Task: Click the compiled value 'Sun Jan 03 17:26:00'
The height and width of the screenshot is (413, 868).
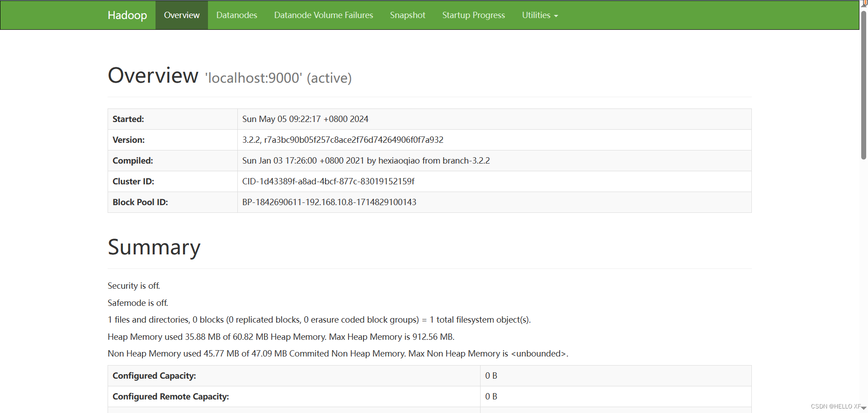Action: tap(366, 160)
